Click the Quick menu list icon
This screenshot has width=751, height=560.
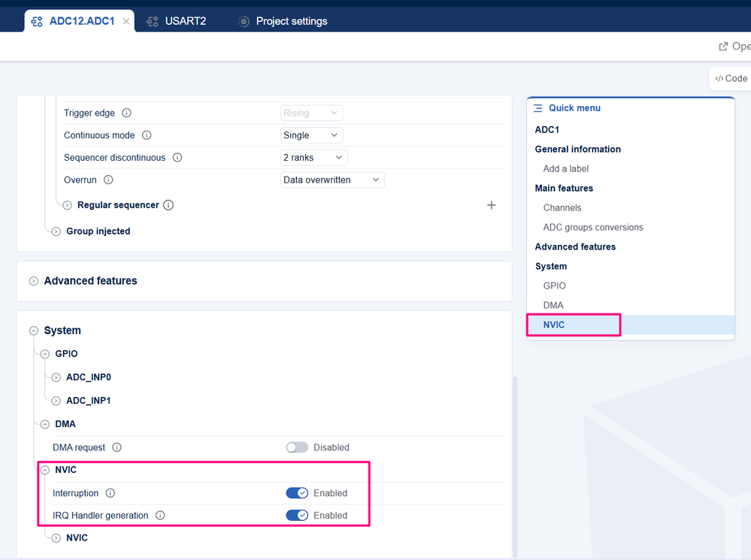tap(538, 108)
